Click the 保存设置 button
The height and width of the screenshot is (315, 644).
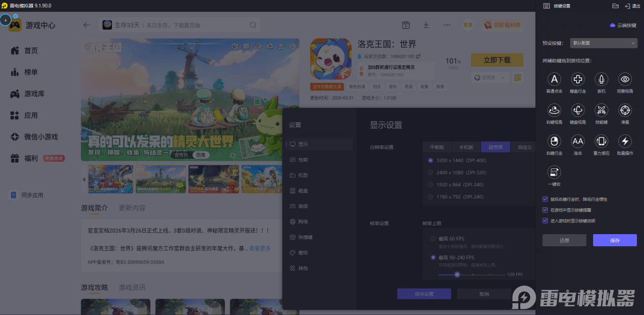[424, 294]
